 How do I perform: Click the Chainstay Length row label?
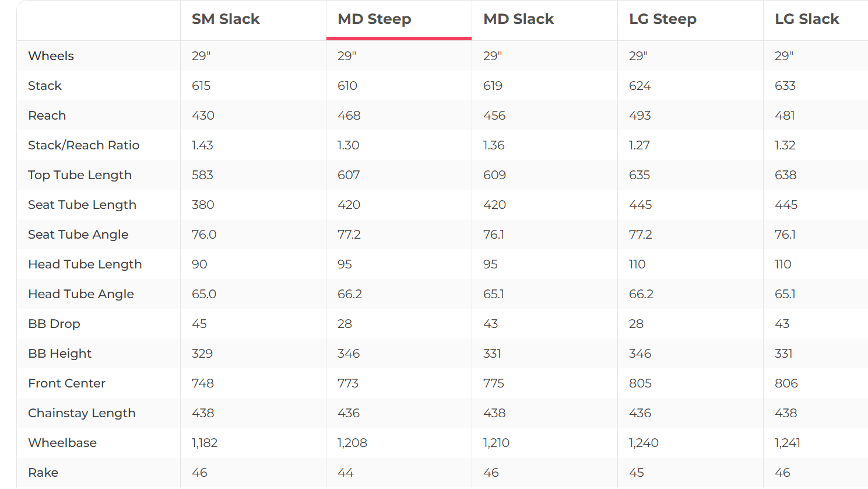coord(82,413)
